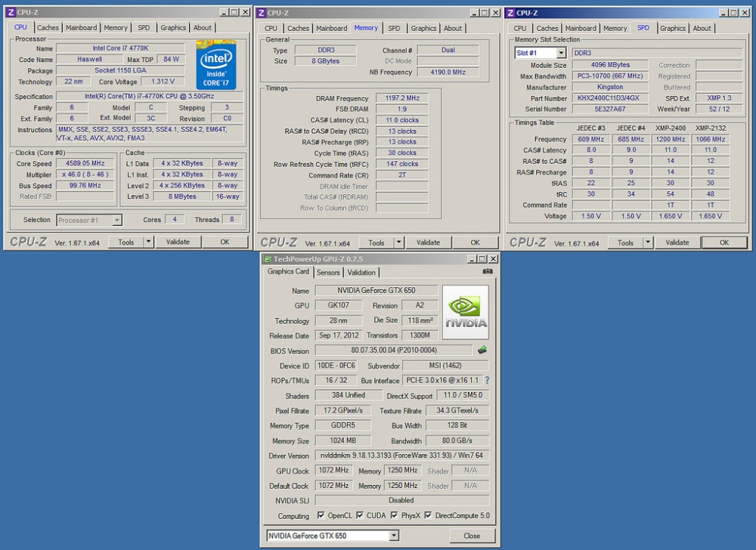Click the Intel Core i7 logo badge

[x=216, y=65]
